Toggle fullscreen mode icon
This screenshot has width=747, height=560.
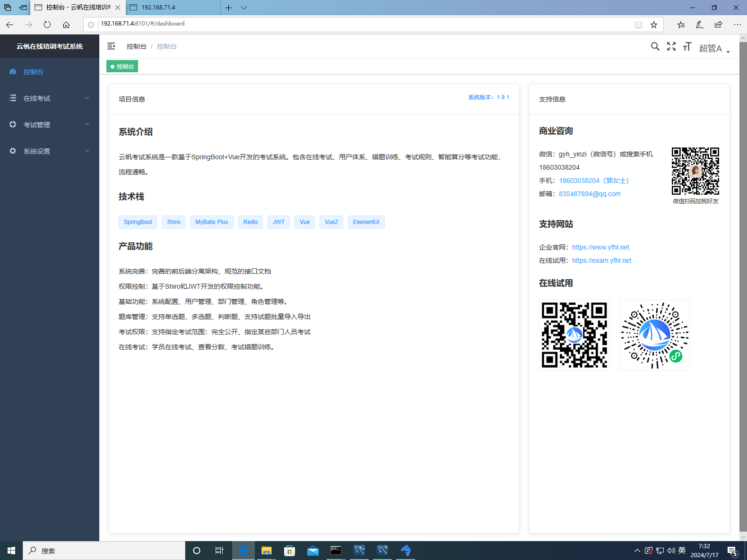click(671, 46)
